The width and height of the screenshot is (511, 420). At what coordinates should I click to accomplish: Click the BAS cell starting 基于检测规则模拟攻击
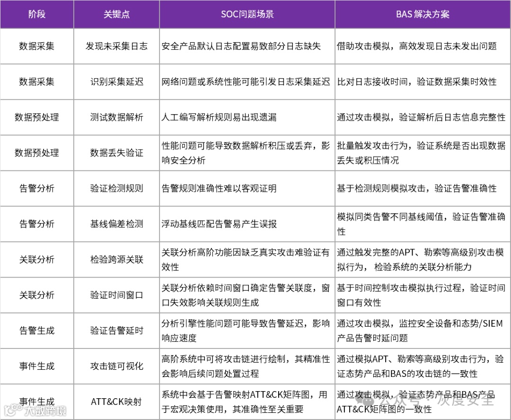coord(423,188)
